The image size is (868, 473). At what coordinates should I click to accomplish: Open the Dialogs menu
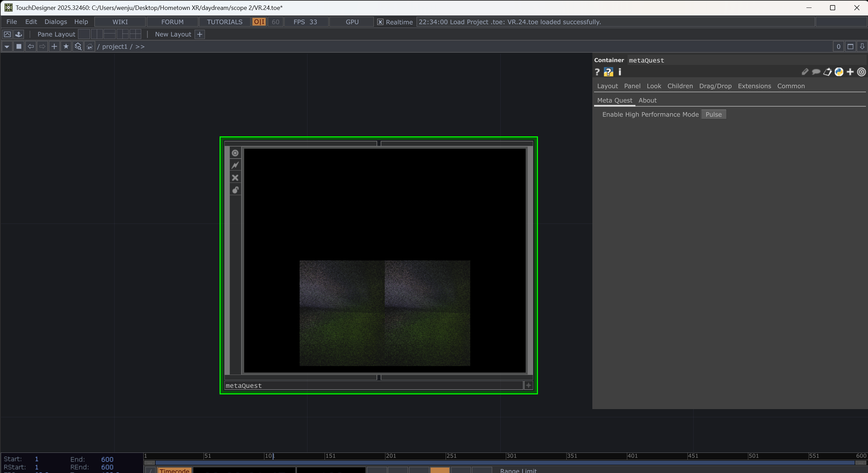55,22
